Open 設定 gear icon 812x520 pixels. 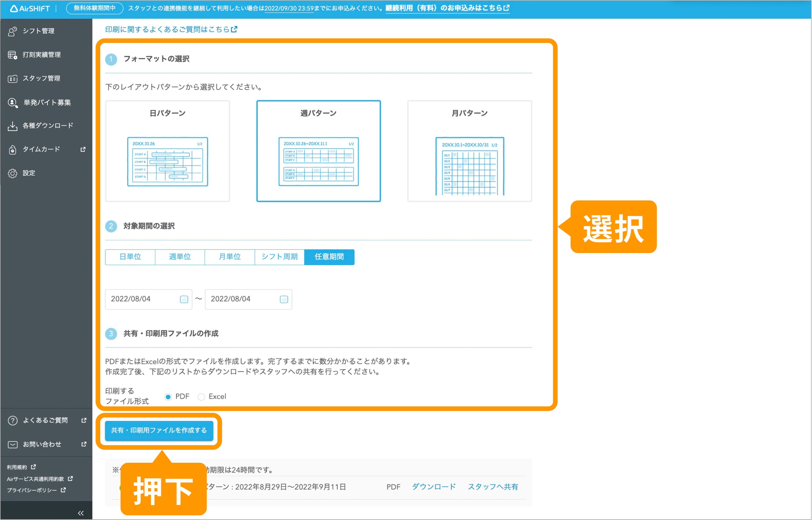(x=12, y=173)
